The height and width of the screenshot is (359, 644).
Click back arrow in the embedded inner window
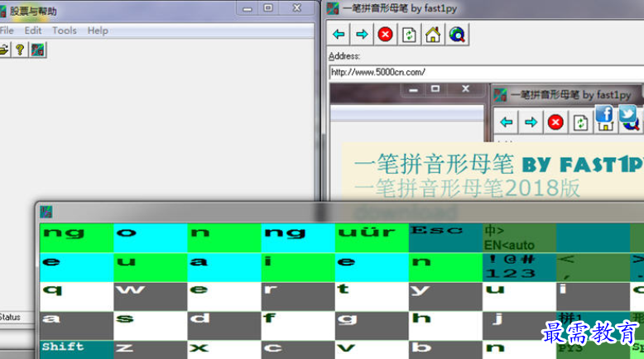(x=507, y=122)
